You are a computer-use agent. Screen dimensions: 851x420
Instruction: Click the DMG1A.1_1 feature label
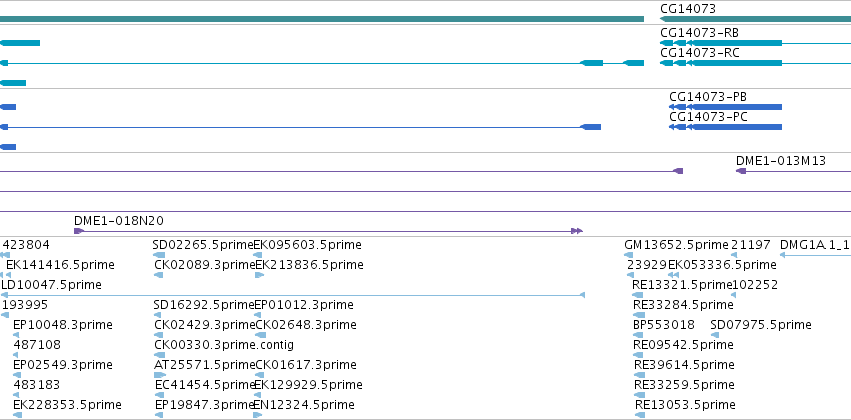pyautogui.click(x=814, y=245)
